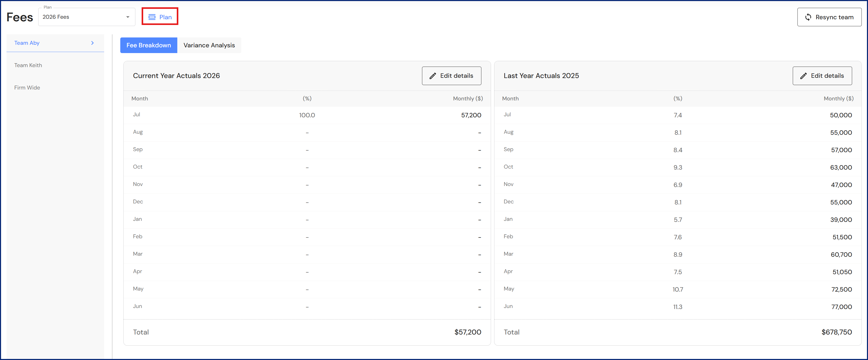Click pencil icon in Current Year Actuals 2026
Image resolution: width=868 pixels, height=360 pixels.
(x=433, y=76)
